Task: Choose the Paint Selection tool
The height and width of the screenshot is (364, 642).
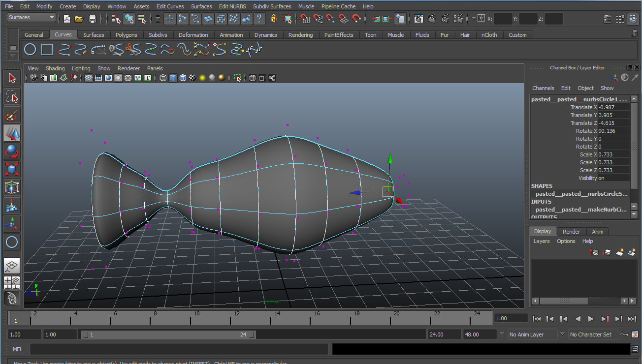Action: point(12,115)
